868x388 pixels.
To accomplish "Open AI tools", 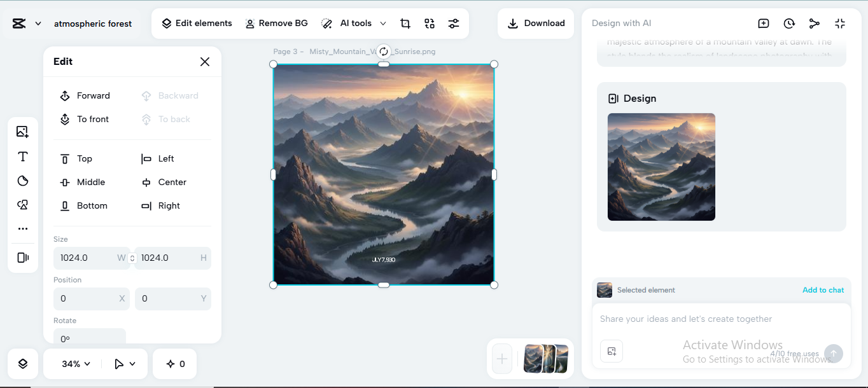I will 347,24.
